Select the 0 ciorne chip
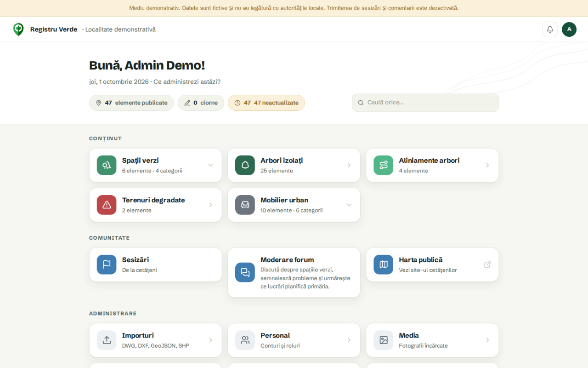The image size is (588, 368). [201, 103]
